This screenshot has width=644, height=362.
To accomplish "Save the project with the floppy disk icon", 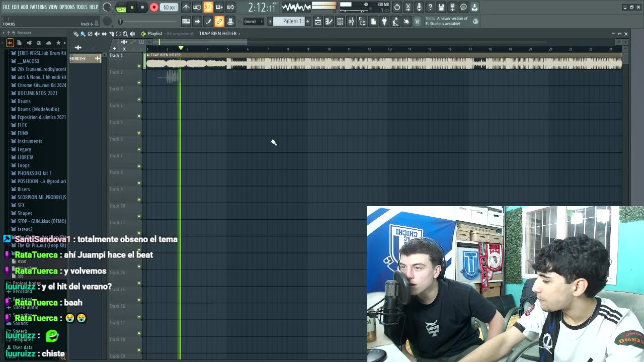I will tap(441, 7).
